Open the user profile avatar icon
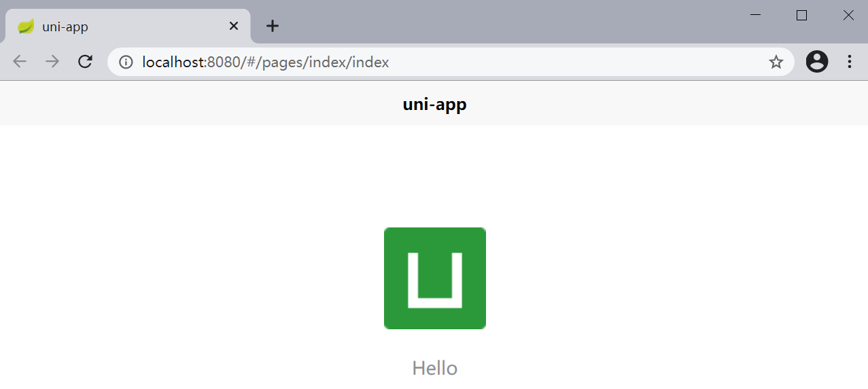 pos(817,62)
